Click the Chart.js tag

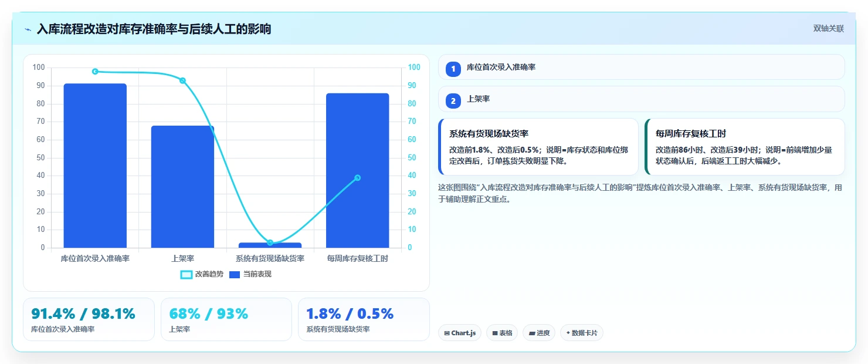click(460, 333)
